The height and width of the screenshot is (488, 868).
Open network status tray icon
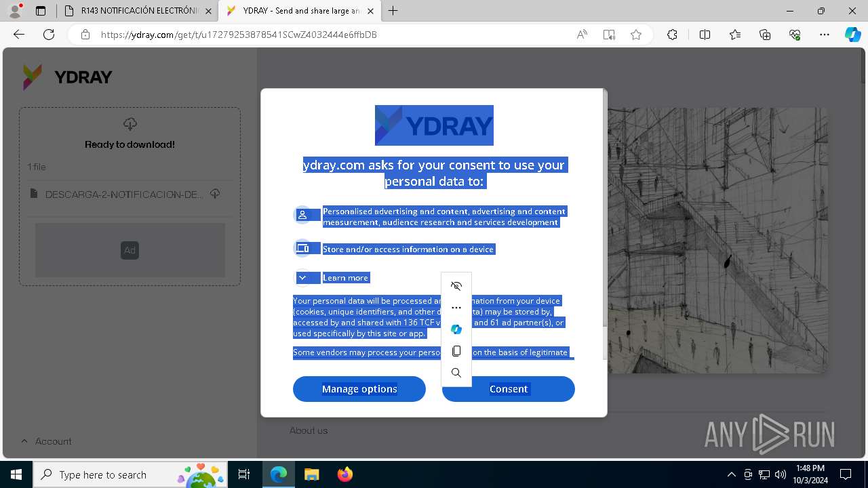click(764, 474)
